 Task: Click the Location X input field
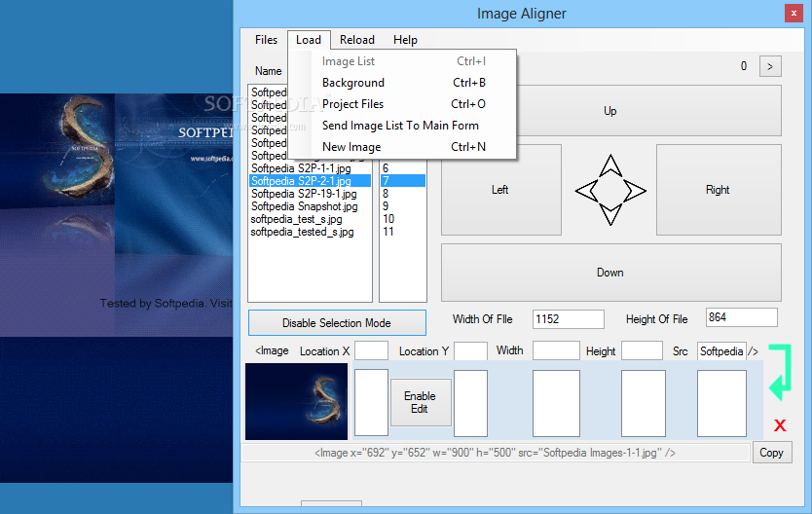click(371, 350)
